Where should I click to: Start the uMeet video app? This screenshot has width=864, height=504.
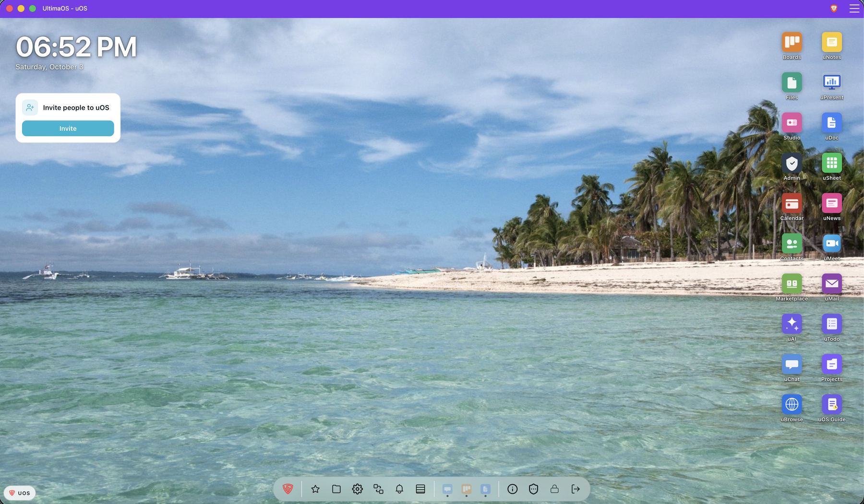pos(831,244)
